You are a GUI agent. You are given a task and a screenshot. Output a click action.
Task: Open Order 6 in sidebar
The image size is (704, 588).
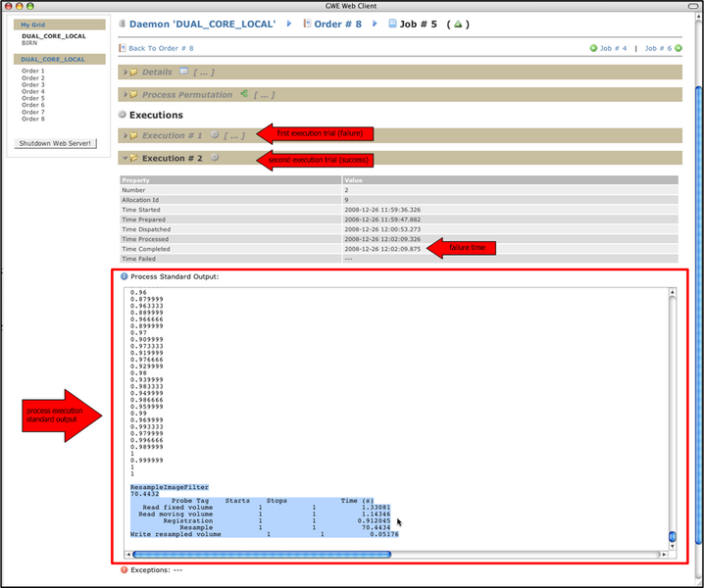(x=32, y=105)
